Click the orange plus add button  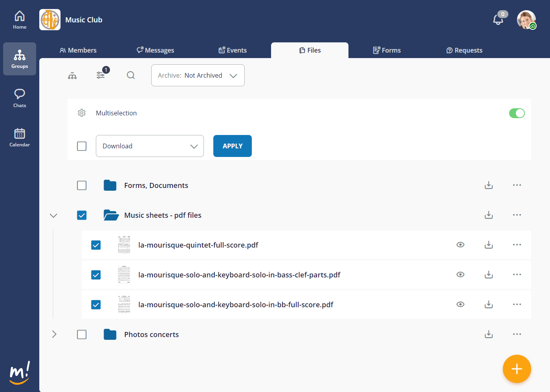[517, 369]
